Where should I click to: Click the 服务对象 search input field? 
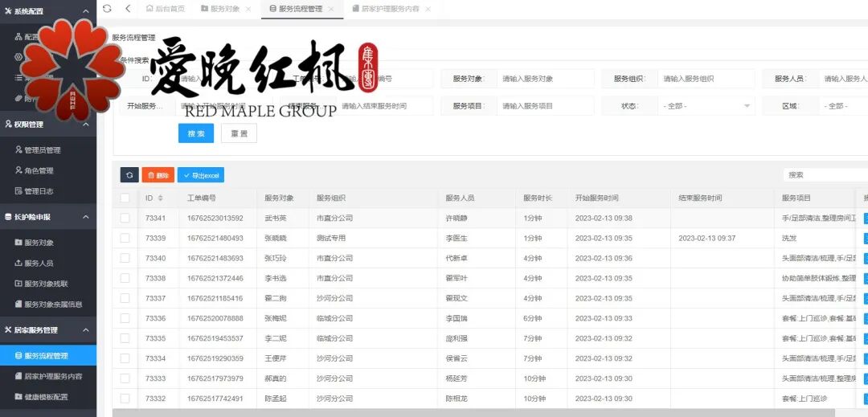(x=545, y=79)
